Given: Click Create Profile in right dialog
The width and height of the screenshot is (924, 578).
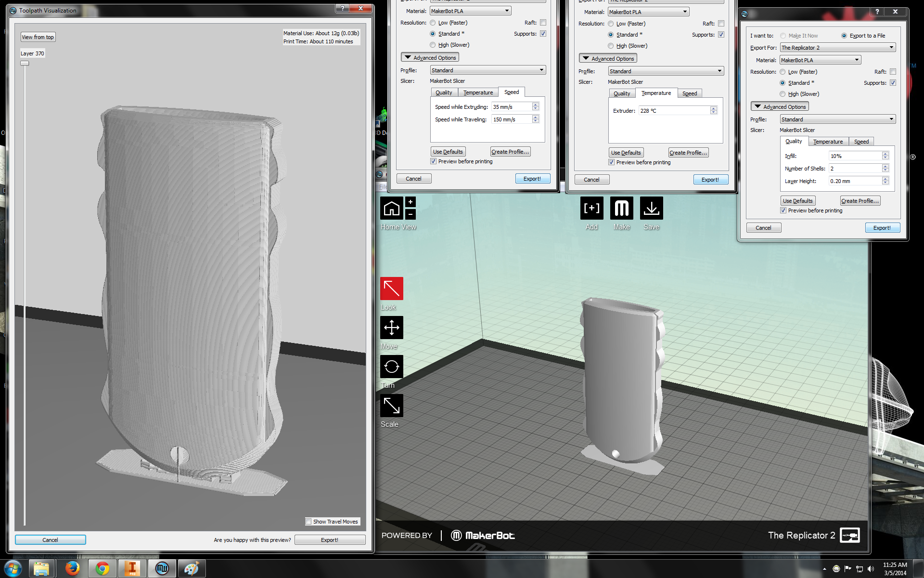Looking at the screenshot, I should tap(860, 201).
